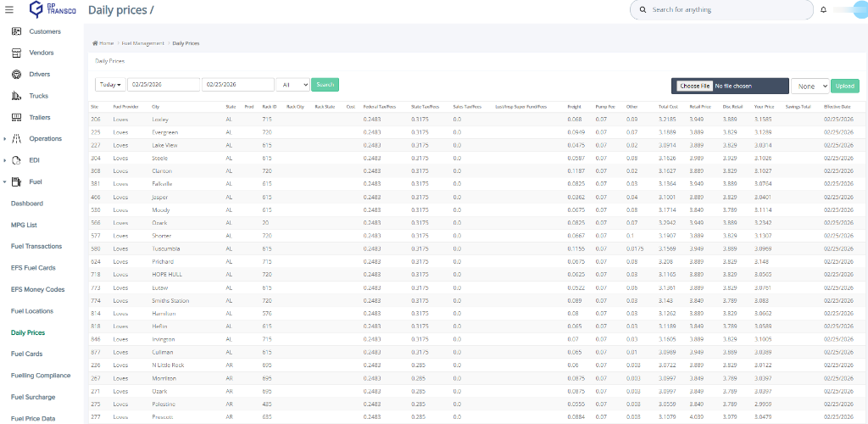Click the Upload button
This screenshot has width=868, height=424.
coord(845,86)
